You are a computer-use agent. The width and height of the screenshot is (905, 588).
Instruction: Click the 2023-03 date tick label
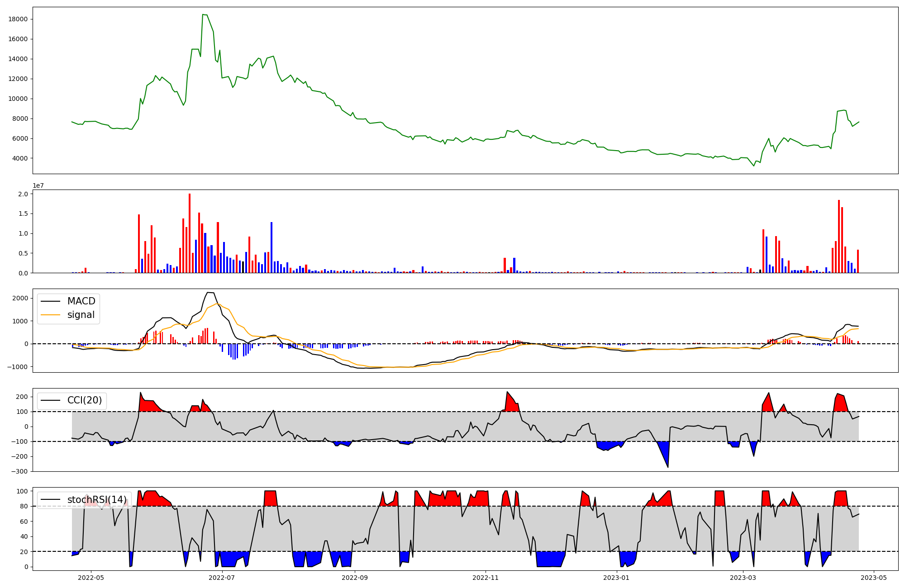743,578
